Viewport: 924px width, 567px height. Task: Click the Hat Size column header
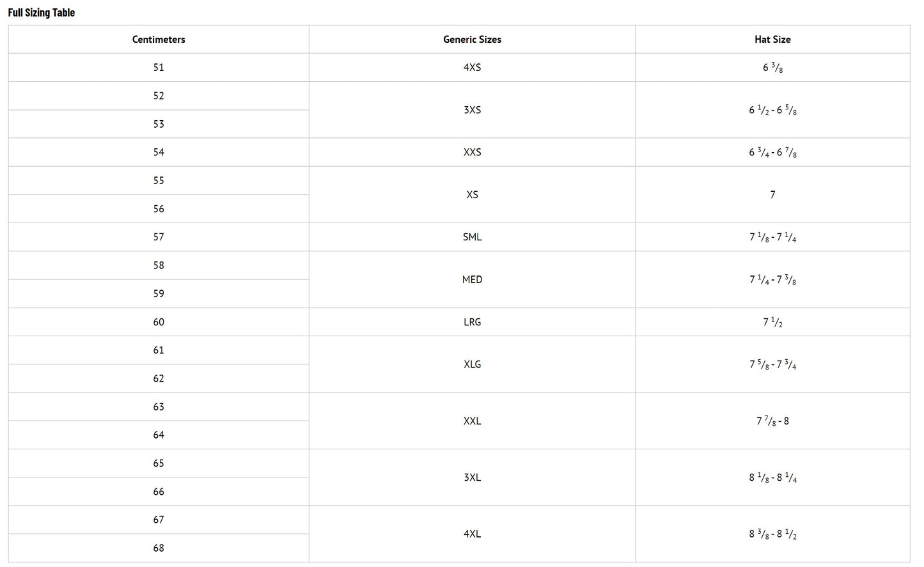(772, 40)
